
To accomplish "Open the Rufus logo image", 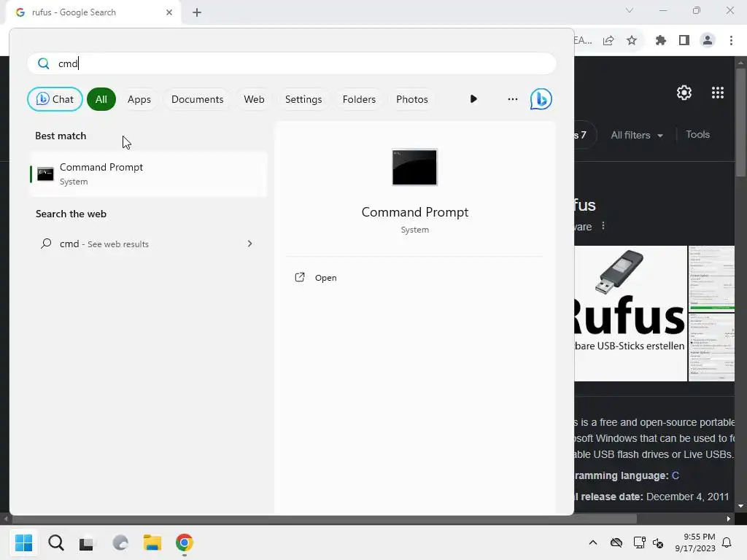I will click(x=630, y=314).
